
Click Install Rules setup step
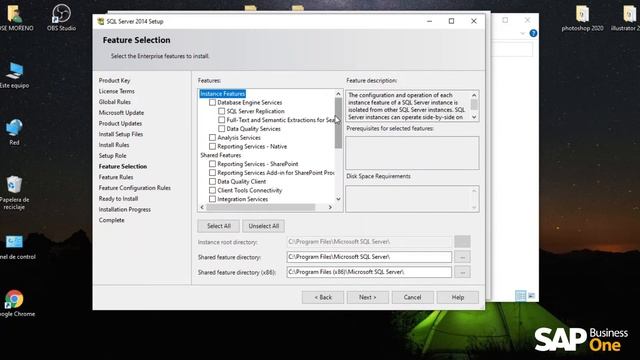click(x=114, y=145)
